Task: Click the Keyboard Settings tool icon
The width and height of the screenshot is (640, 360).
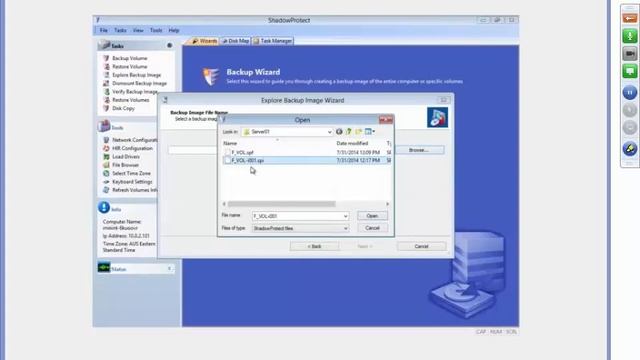Action: tap(106, 182)
